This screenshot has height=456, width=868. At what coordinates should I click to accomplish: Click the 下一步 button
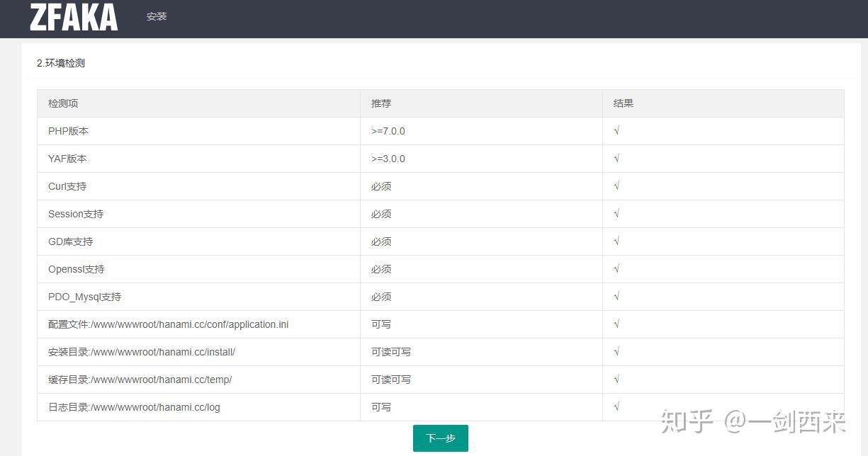pyautogui.click(x=440, y=438)
